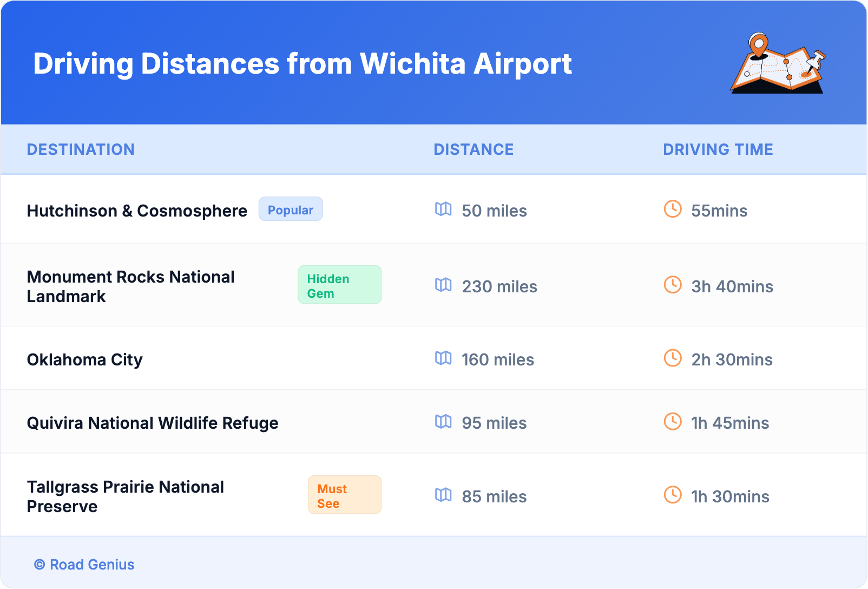Click the map icon beside 85 miles

click(443, 495)
